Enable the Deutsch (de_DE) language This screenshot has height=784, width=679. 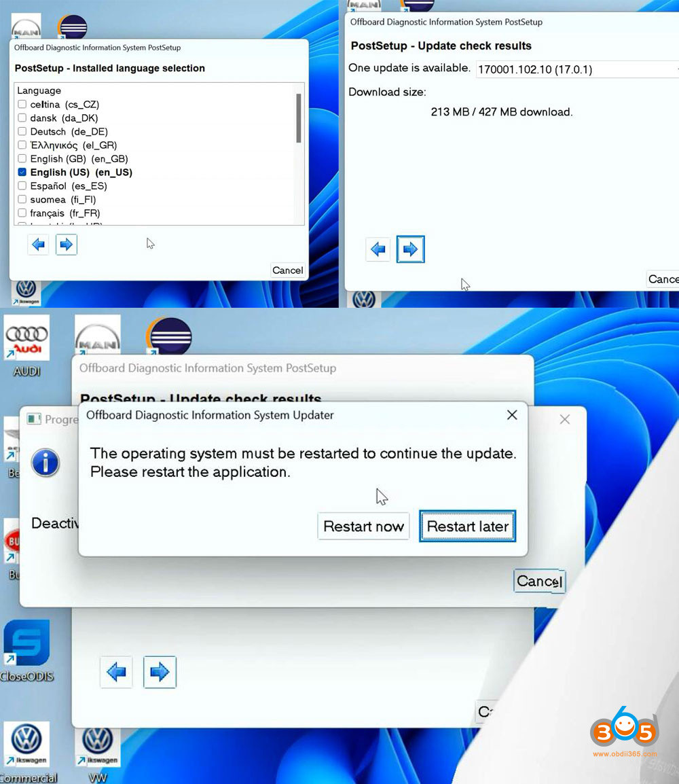[x=22, y=131]
